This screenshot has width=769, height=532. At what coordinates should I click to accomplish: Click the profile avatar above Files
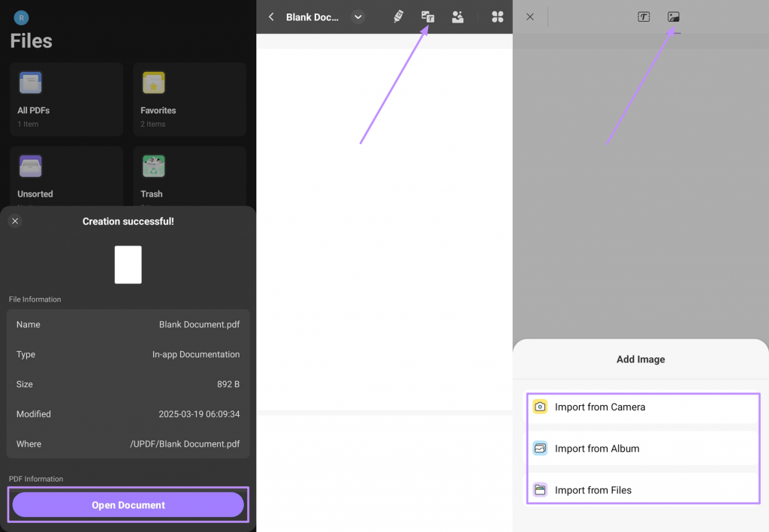pos(21,17)
